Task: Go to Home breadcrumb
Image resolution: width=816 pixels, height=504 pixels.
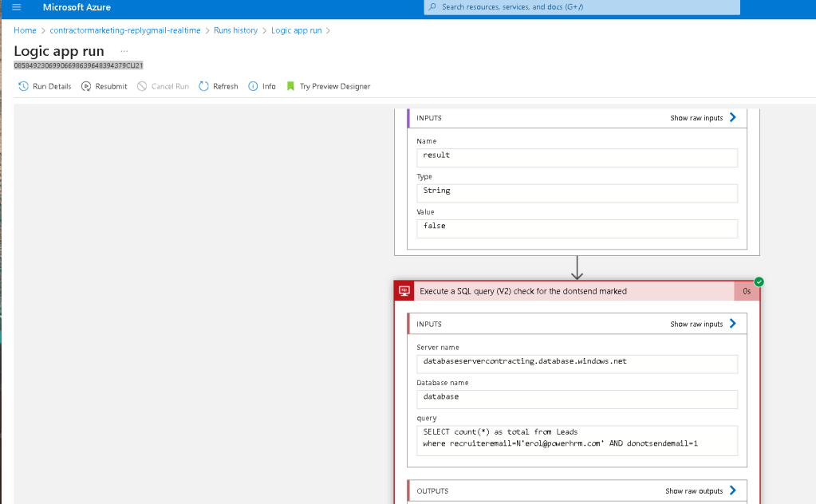Action: (25, 30)
